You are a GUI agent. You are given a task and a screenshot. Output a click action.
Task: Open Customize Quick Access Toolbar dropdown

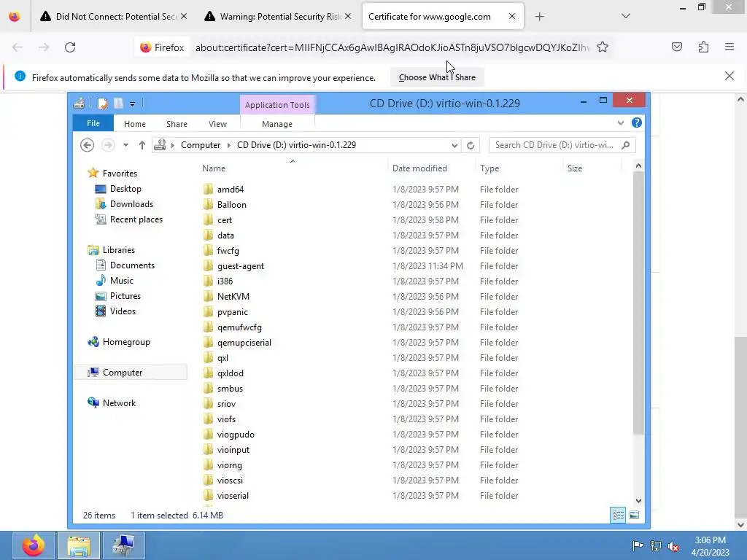[133, 104]
